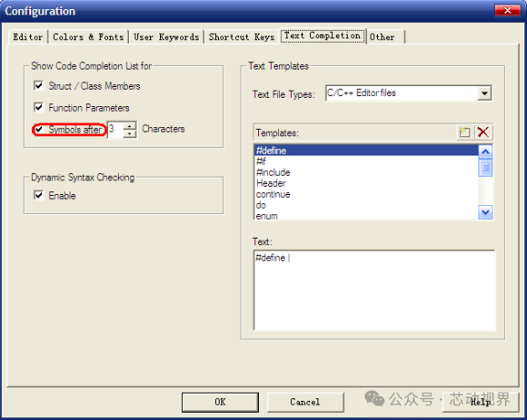527x420 pixels.
Task: Confirm settings with the OK button
Action: click(x=220, y=402)
